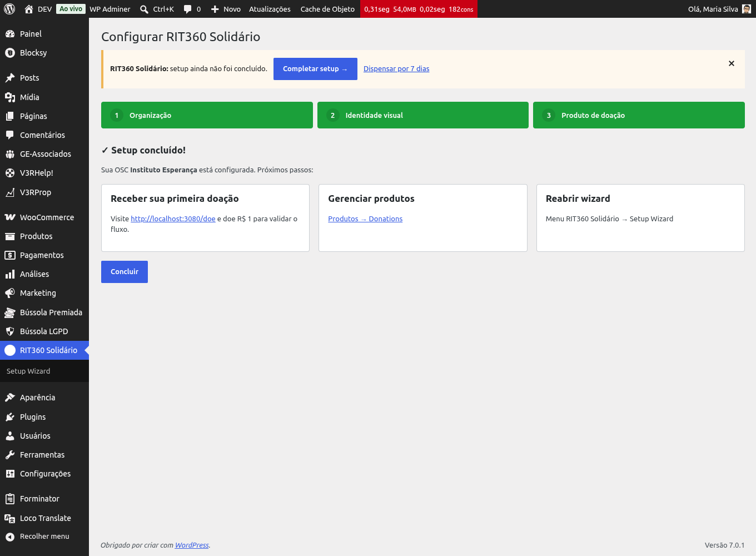Click the Completar setup button

coord(315,69)
